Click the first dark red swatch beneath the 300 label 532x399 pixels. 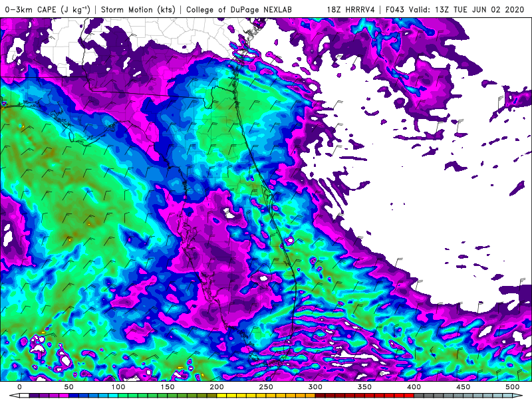320,396
